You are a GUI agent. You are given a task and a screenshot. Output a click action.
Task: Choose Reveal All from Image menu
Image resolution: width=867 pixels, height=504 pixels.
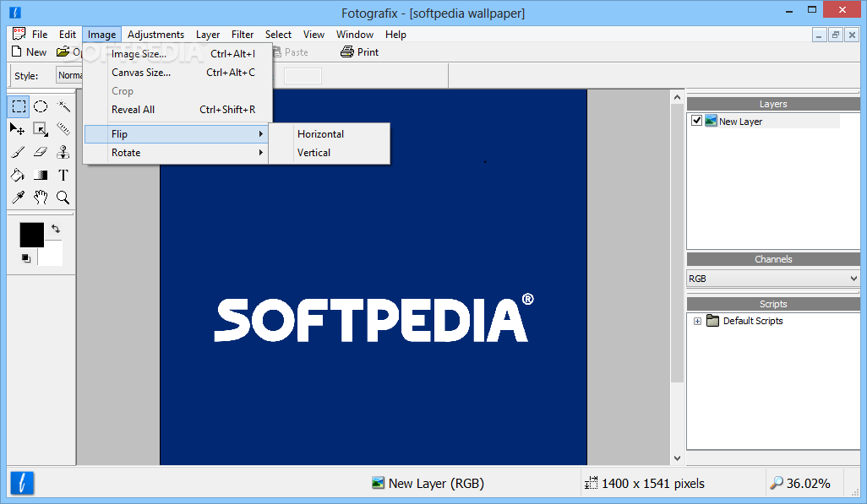(177, 110)
